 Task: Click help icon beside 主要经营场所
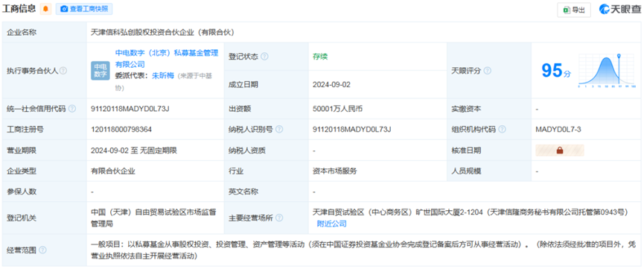click(279, 218)
